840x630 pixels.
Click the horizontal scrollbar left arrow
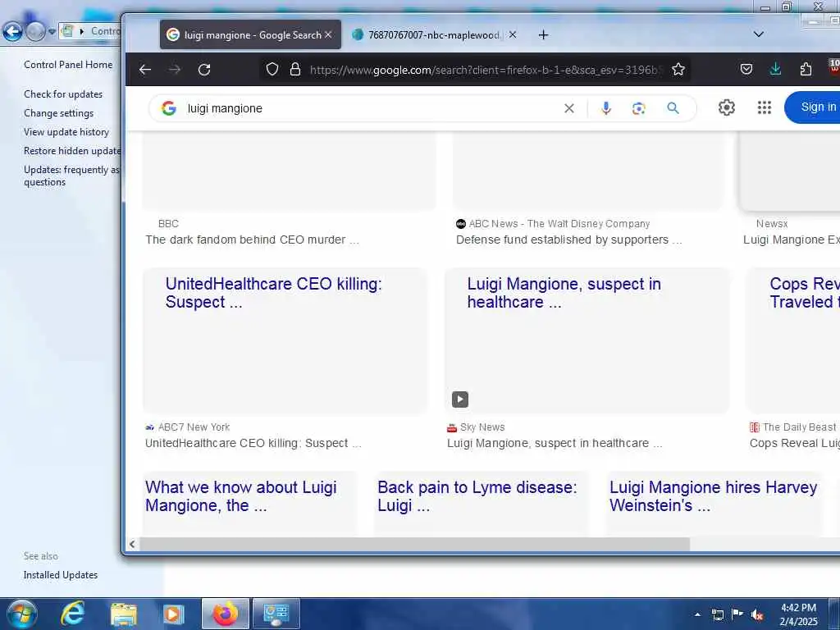point(132,545)
